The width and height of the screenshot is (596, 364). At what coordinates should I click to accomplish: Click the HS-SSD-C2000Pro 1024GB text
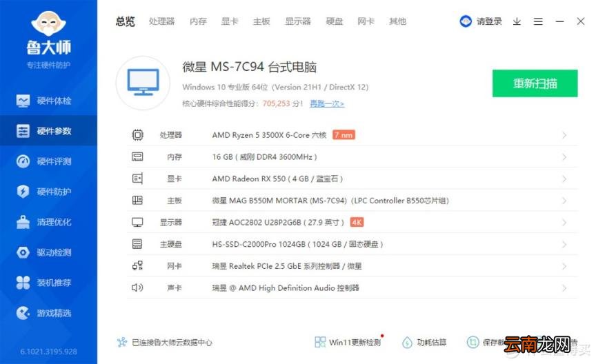pos(297,244)
